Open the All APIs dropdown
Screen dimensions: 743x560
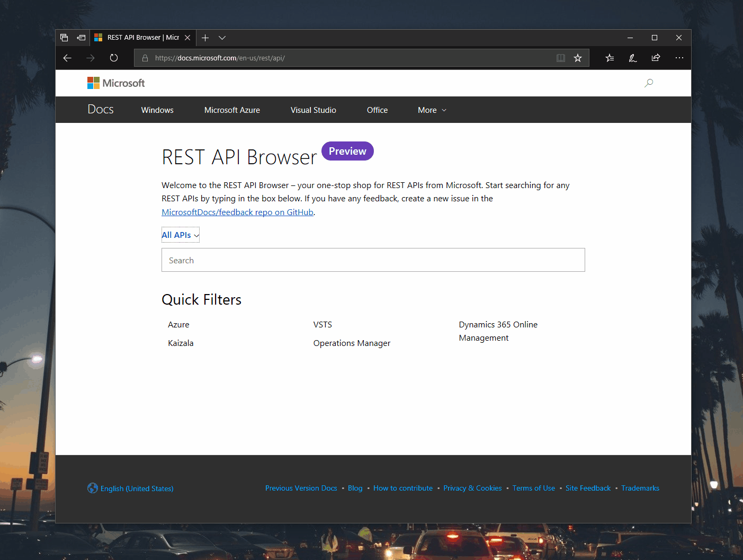[180, 235]
